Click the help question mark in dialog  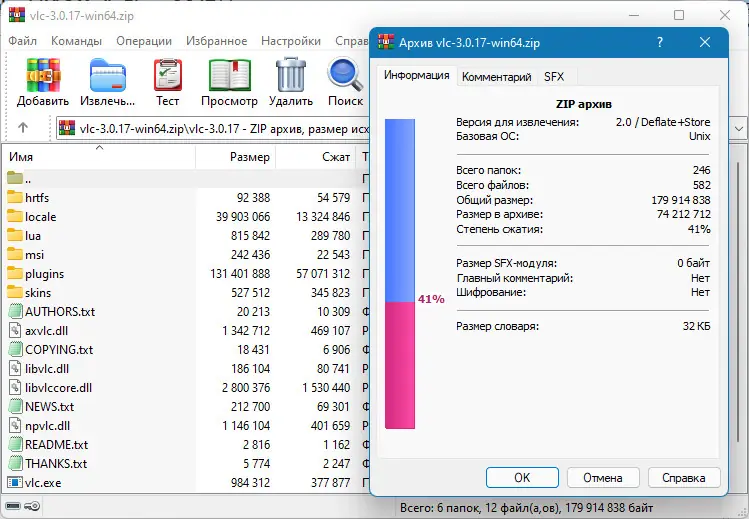[660, 42]
